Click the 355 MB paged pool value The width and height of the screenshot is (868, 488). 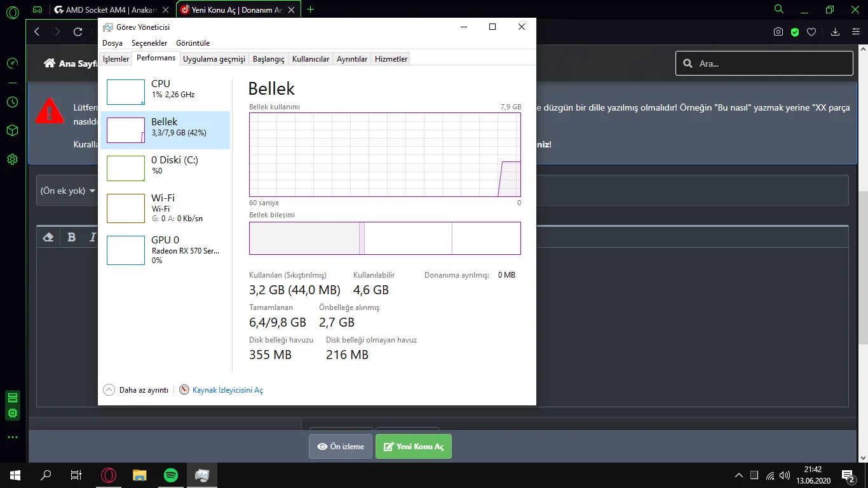(x=270, y=355)
